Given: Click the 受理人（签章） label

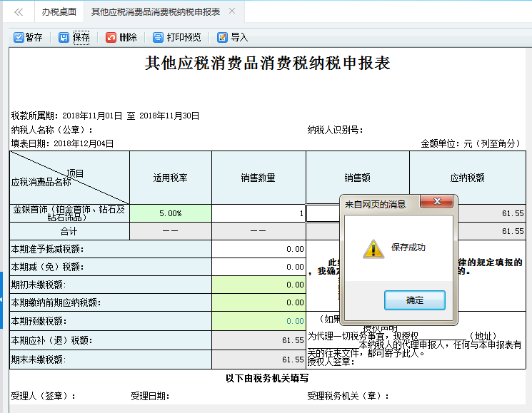Looking at the screenshot, I should (x=43, y=396).
